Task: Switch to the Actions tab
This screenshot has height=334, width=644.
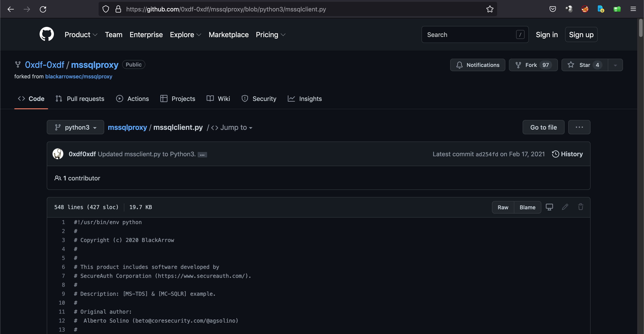Action: point(132,98)
